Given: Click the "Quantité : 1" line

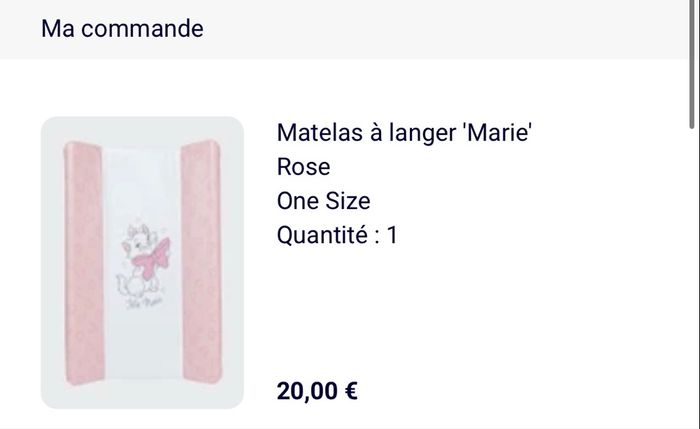Looking at the screenshot, I should [337, 236].
